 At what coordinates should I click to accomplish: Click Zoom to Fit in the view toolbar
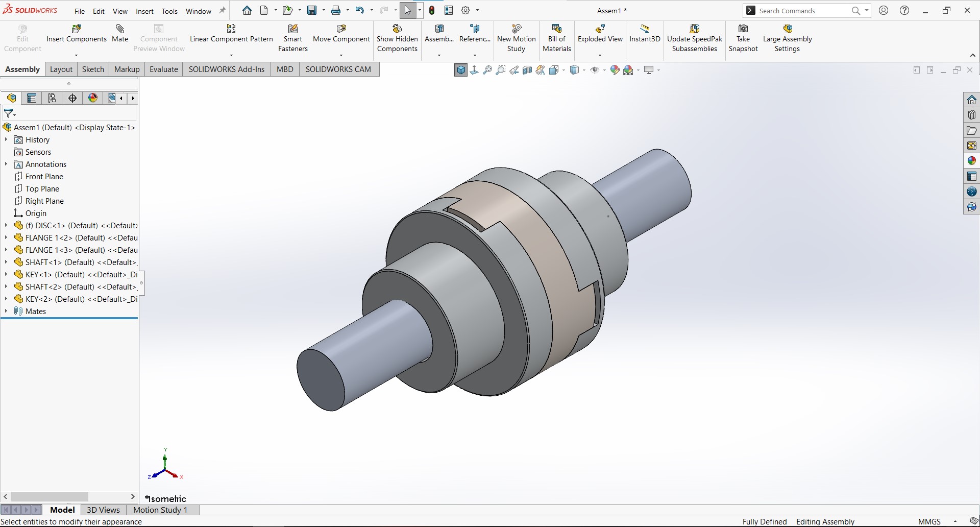coord(487,70)
